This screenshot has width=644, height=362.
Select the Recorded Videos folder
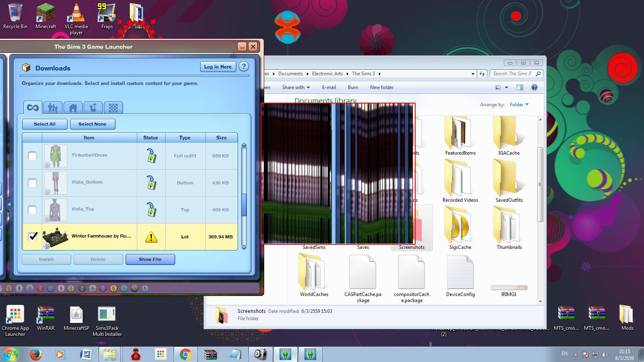(x=460, y=180)
